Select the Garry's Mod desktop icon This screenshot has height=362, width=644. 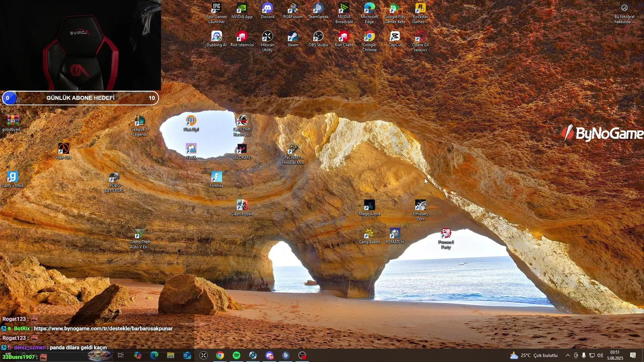13,179
